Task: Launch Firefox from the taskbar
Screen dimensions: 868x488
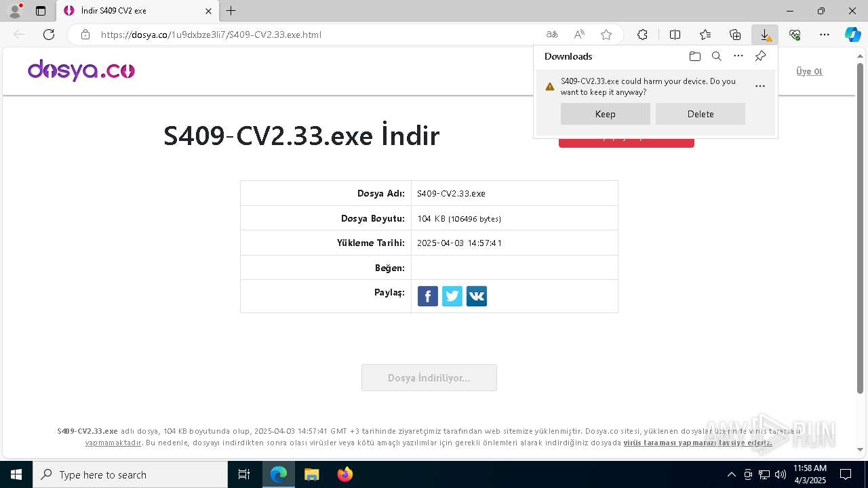Action: click(345, 474)
